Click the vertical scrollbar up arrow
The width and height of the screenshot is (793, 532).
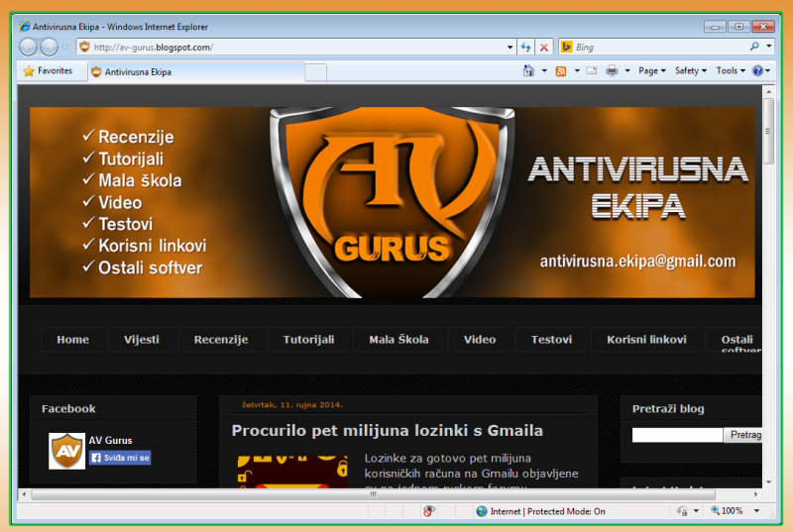point(769,92)
